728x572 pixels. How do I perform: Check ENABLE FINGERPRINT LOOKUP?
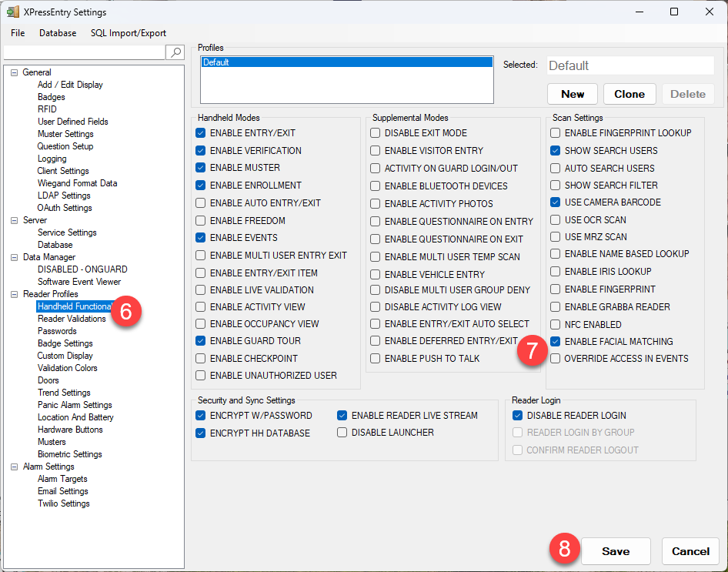pos(556,133)
